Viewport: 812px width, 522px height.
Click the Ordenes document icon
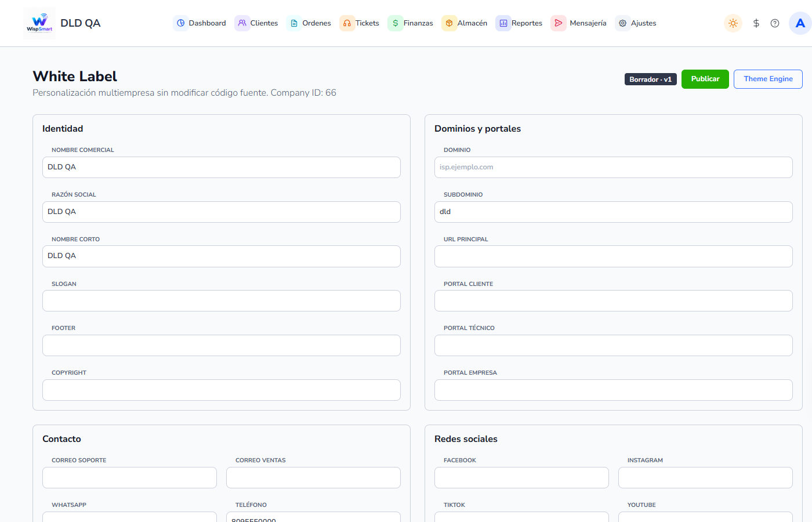click(x=294, y=23)
